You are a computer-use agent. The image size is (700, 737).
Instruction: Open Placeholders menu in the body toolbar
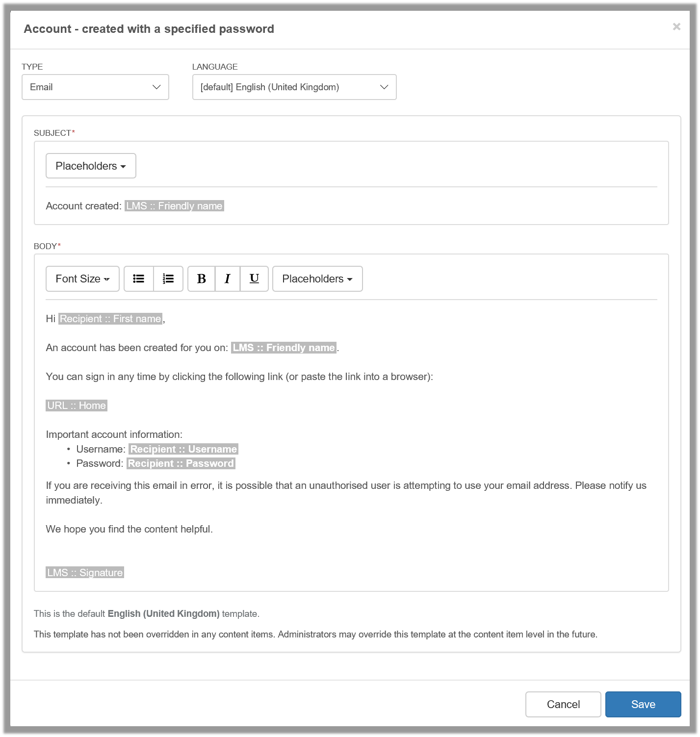(317, 279)
